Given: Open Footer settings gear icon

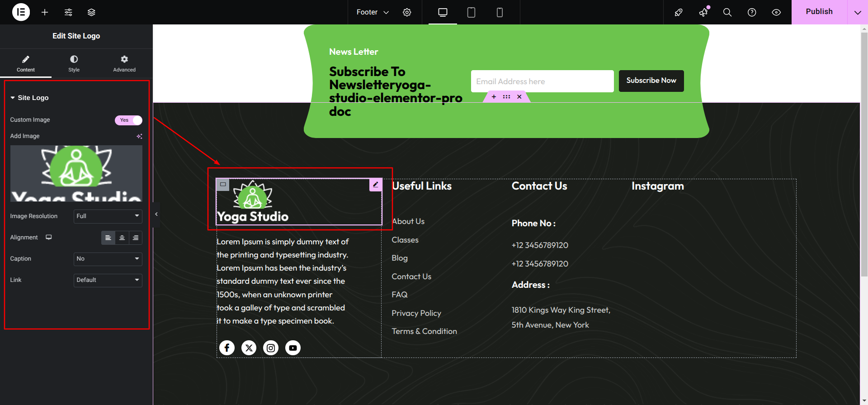Looking at the screenshot, I should (x=407, y=12).
